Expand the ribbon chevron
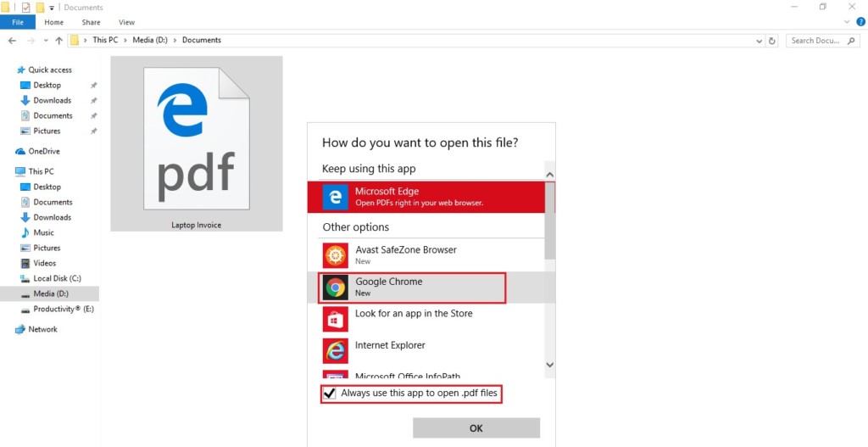The image size is (868, 447). pos(847,22)
